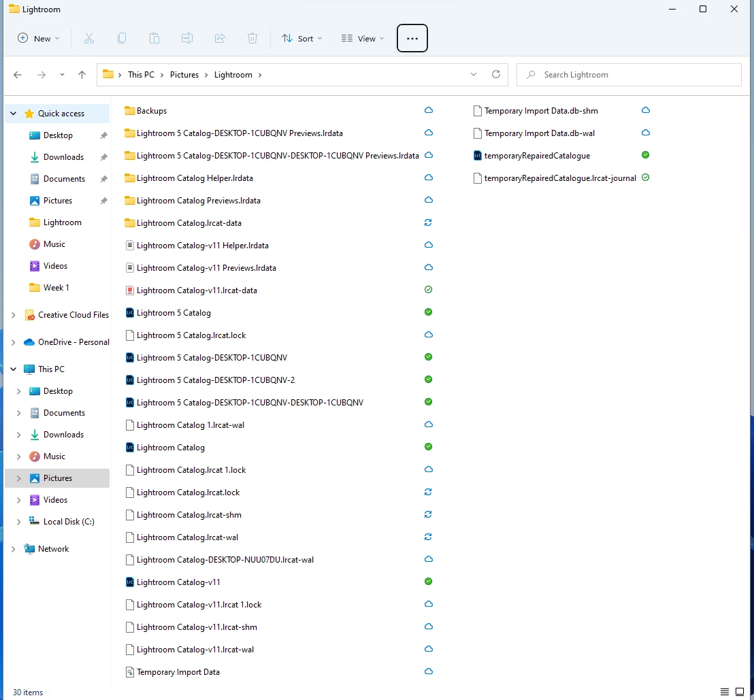Viewport: 754px width, 700px height.
Task: Switch to details view icon in status bar
Action: click(724, 693)
